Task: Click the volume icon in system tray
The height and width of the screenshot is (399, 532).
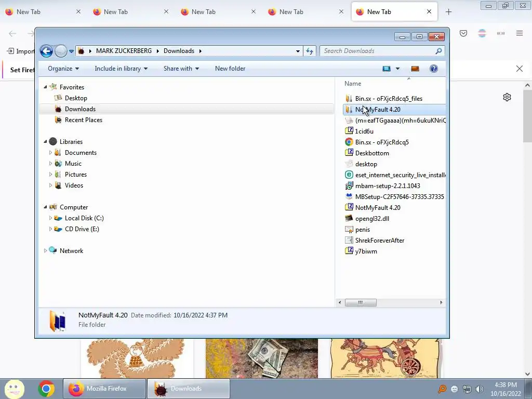Action: coord(479,389)
